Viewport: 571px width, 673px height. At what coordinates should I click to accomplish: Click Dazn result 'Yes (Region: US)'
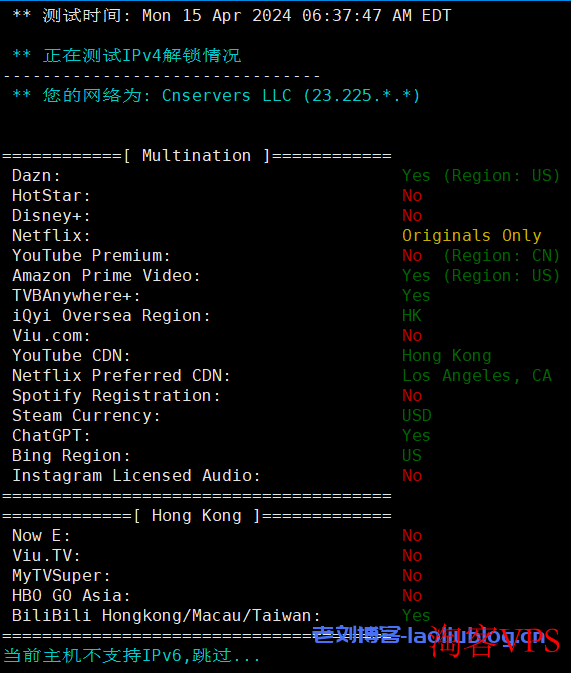coord(481,176)
